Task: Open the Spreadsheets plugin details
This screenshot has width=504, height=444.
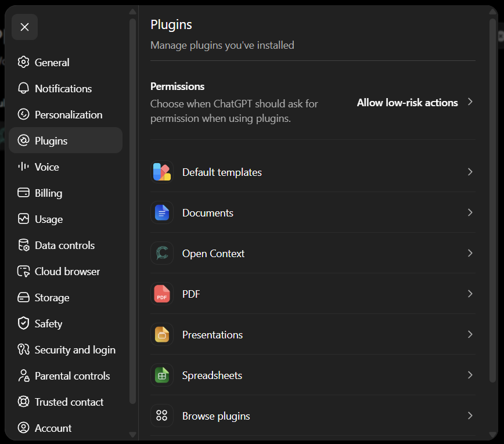Action: 313,375
